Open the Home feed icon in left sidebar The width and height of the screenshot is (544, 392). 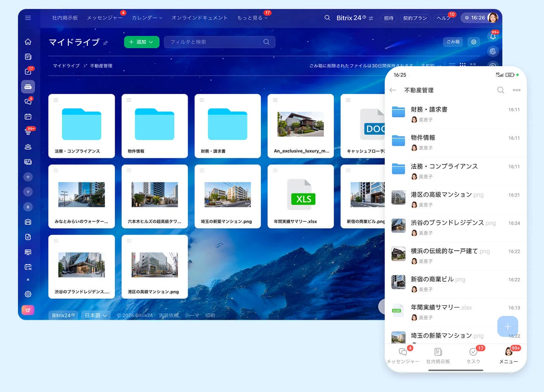[28, 42]
